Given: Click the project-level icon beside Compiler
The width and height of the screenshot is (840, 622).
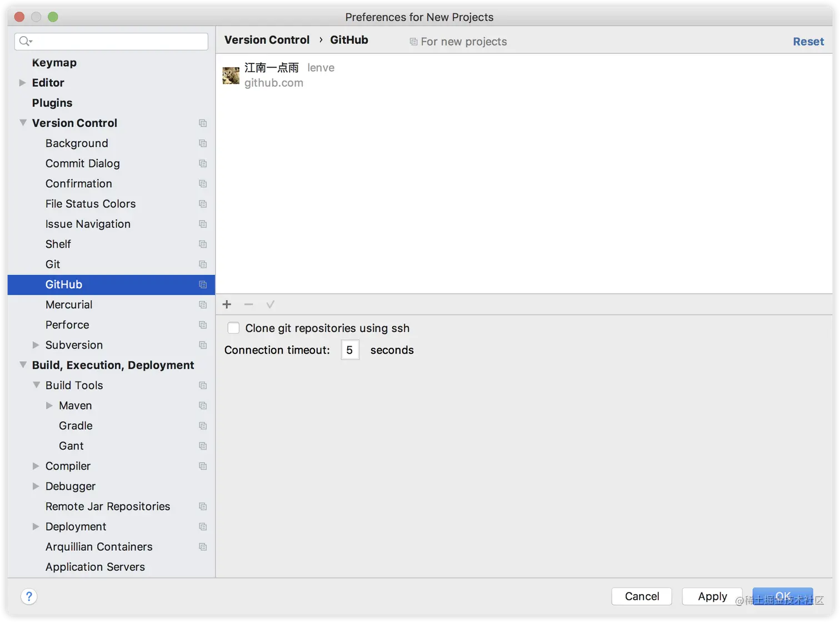Looking at the screenshot, I should (203, 466).
